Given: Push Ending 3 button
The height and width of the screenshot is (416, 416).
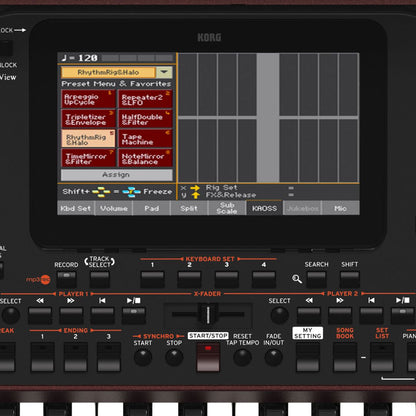Looking at the screenshot, I should click(x=109, y=357).
